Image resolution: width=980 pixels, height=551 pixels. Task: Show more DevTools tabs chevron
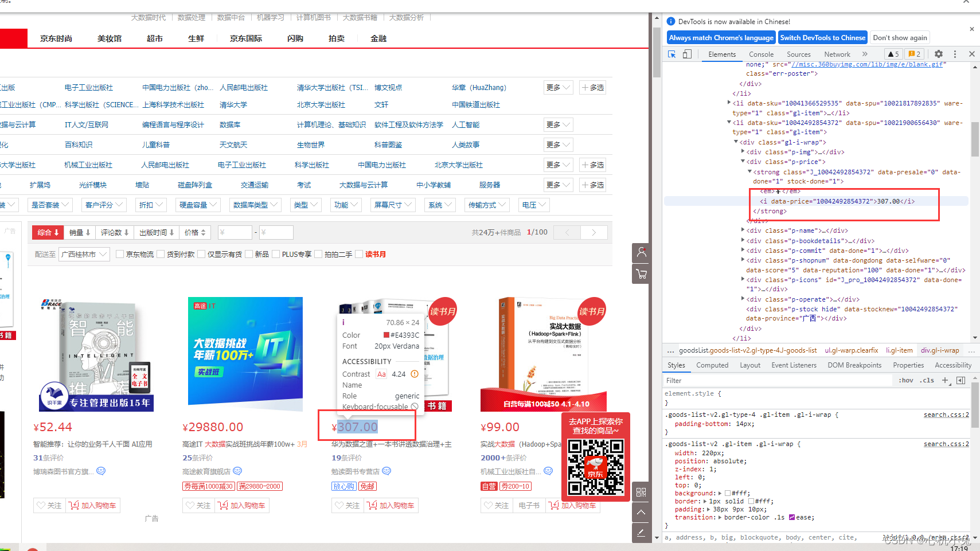tap(865, 54)
